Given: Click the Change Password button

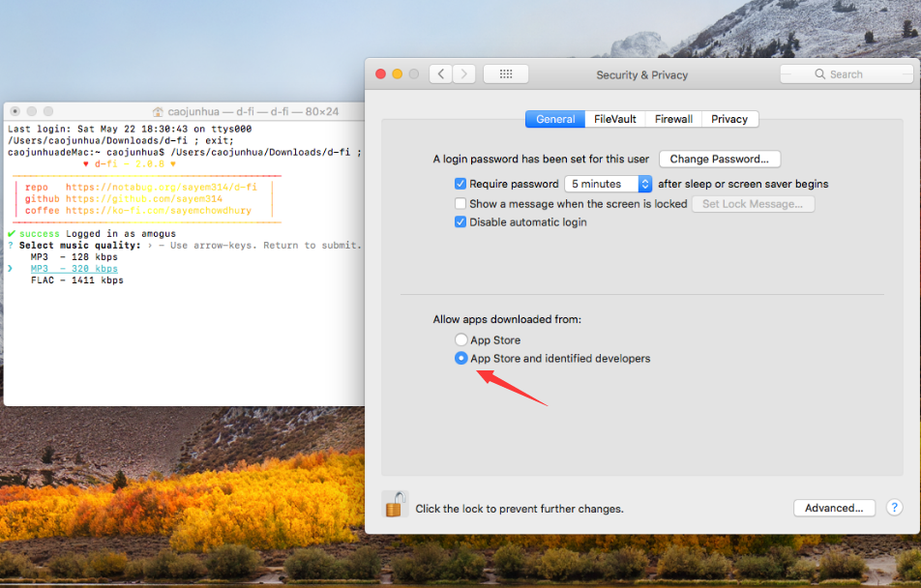Looking at the screenshot, I should coord(719,160).
